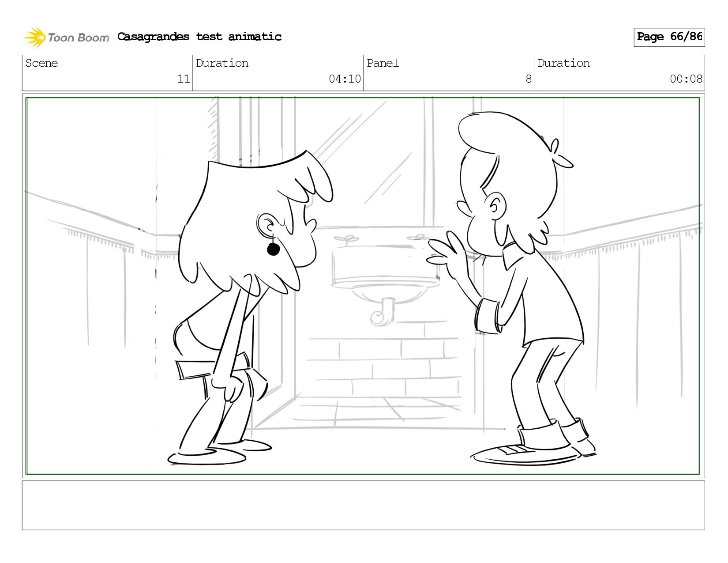Click the panel duration '00:08'

pyautogui.click(x=686, y=79)
